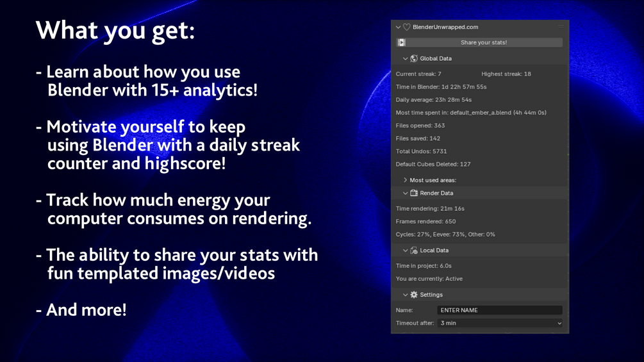Screen dimensions: 644x362
Task: Click the render icon next to Render Data
Action: point(414,193)
